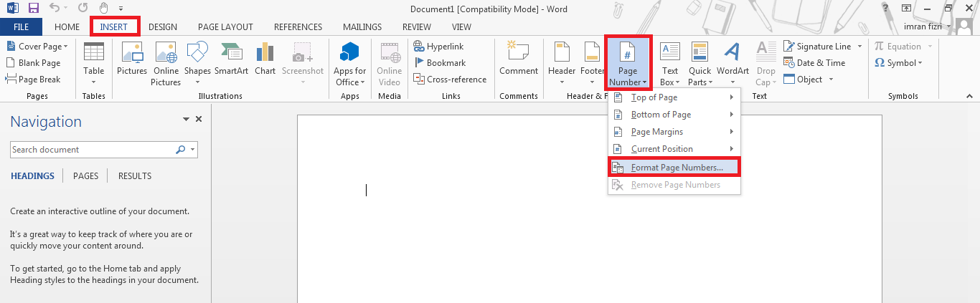This screenshot has height=303, width=980.
Task: Show PAGES view in Navigation pane
Action: pos(85,176)
